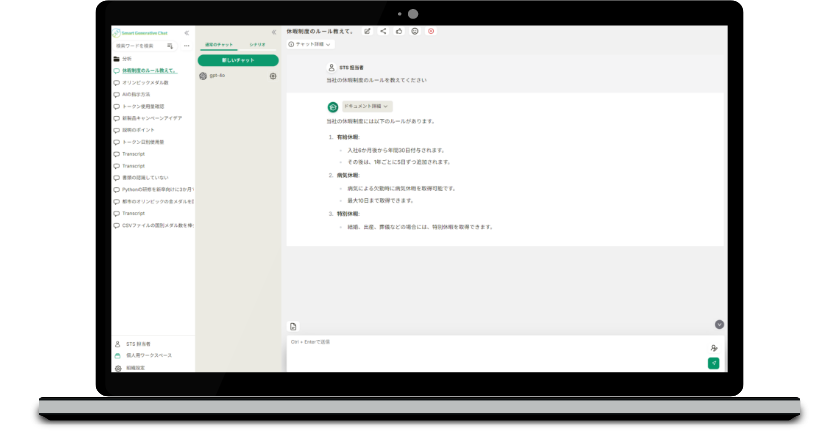This screenshot has width=840, height=435.
Task: Collapse the middle chat settings panel
Action: point(274,32)
